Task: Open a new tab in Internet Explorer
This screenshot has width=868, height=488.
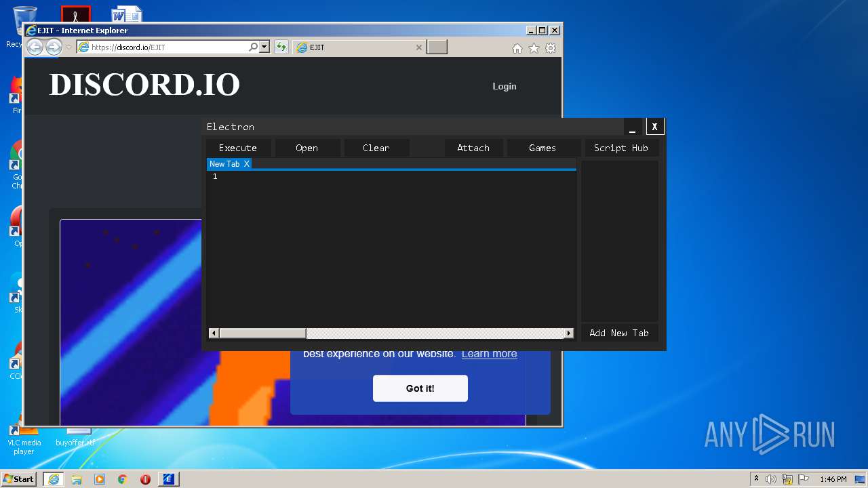Action: pyautogui.click(x=437, y=47)
